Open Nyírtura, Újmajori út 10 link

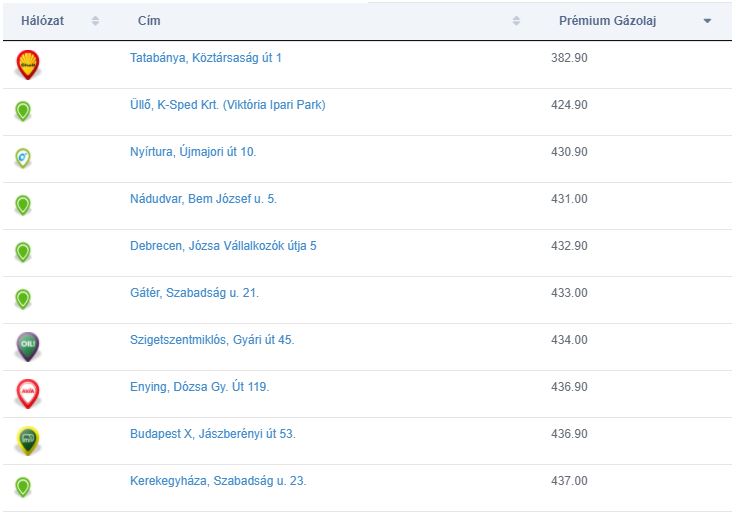193,152
